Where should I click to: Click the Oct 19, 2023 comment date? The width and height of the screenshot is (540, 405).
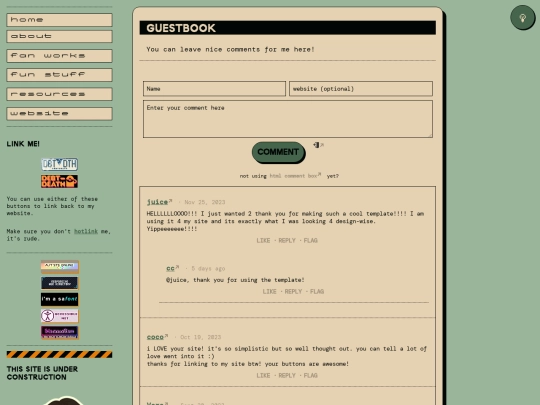[200, 337]
